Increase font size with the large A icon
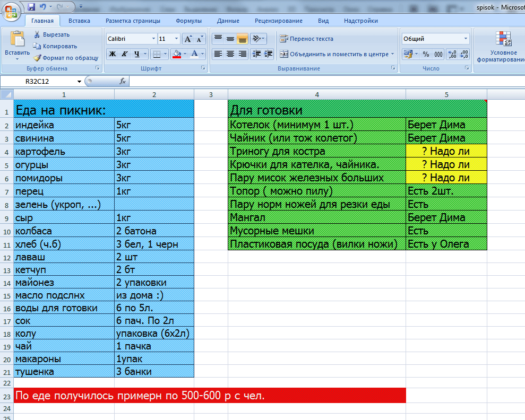This screenshot has width=525, height=420. (188, 39)
